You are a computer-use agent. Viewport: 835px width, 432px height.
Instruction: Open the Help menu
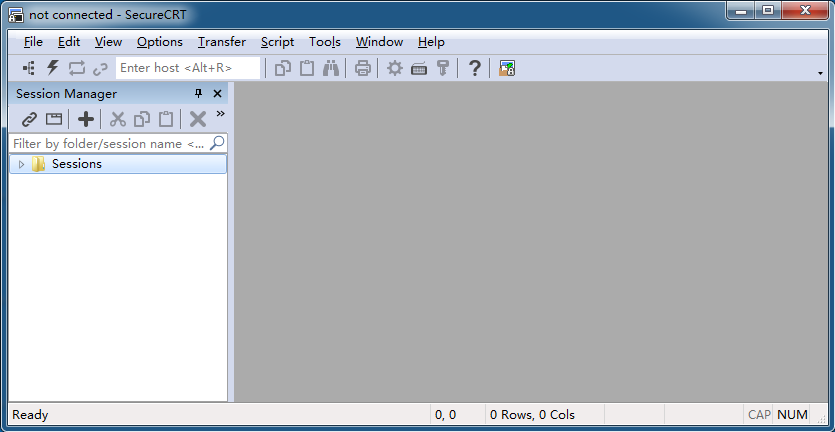point(431,42)
